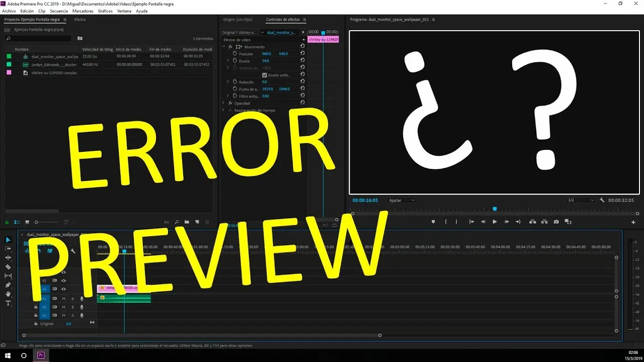Select the Selection arrow tool
The height and width of the screenshot is (362, 644).
coord(8,240)
